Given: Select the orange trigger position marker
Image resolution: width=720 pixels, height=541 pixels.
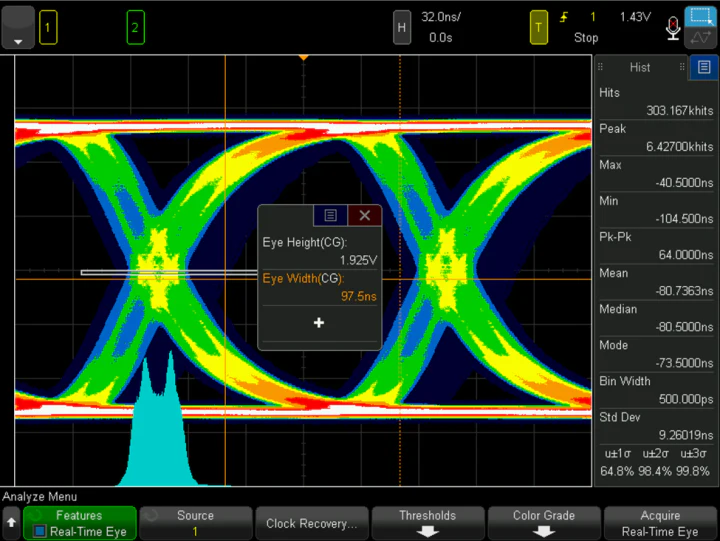Looking at the screenshot, I should 304,58.
